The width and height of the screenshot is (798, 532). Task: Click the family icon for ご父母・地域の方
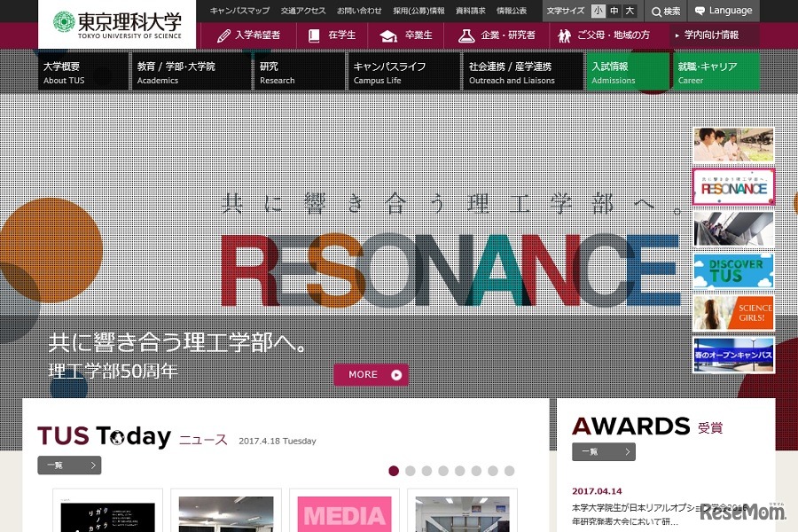coord(564,35)
